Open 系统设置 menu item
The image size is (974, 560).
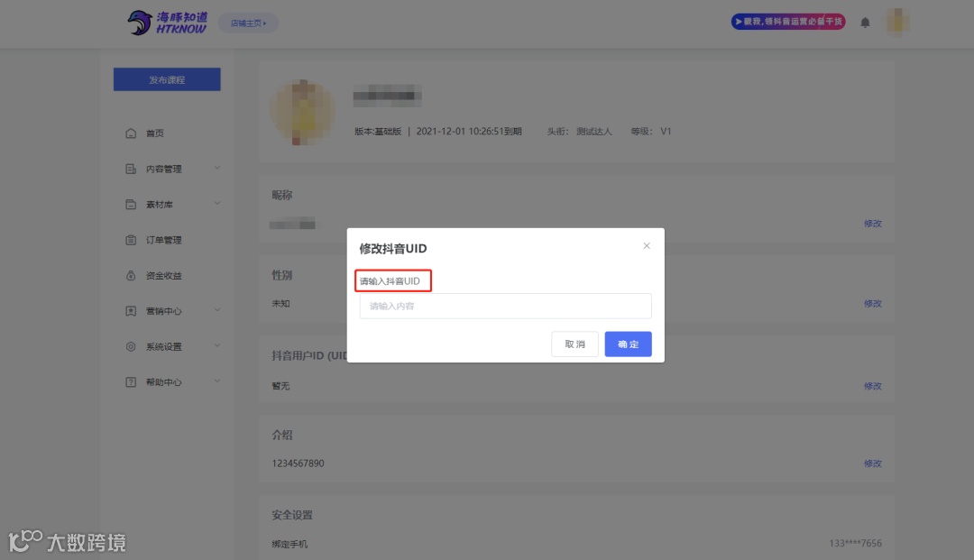coord(163,346)
